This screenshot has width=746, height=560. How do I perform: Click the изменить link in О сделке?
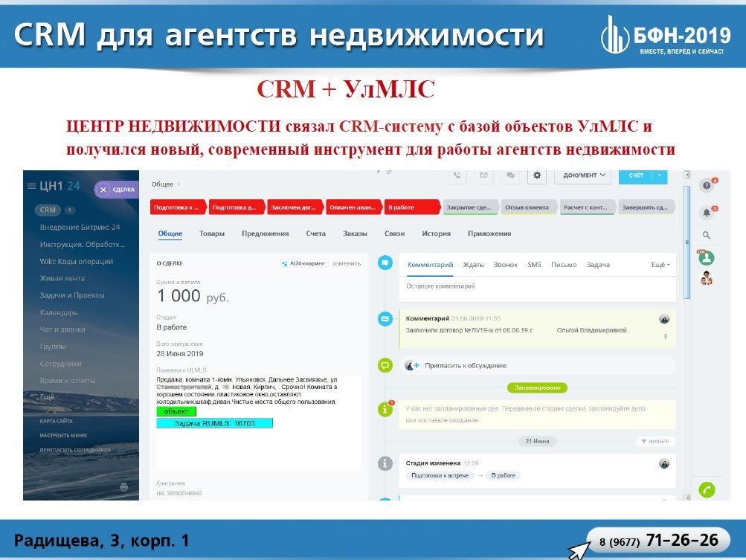(347, 263)
